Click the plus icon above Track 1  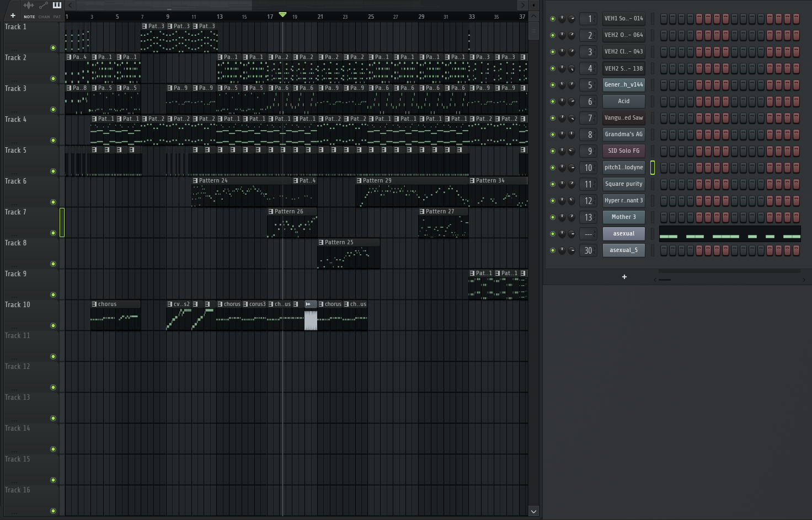[x=13, y=16]
